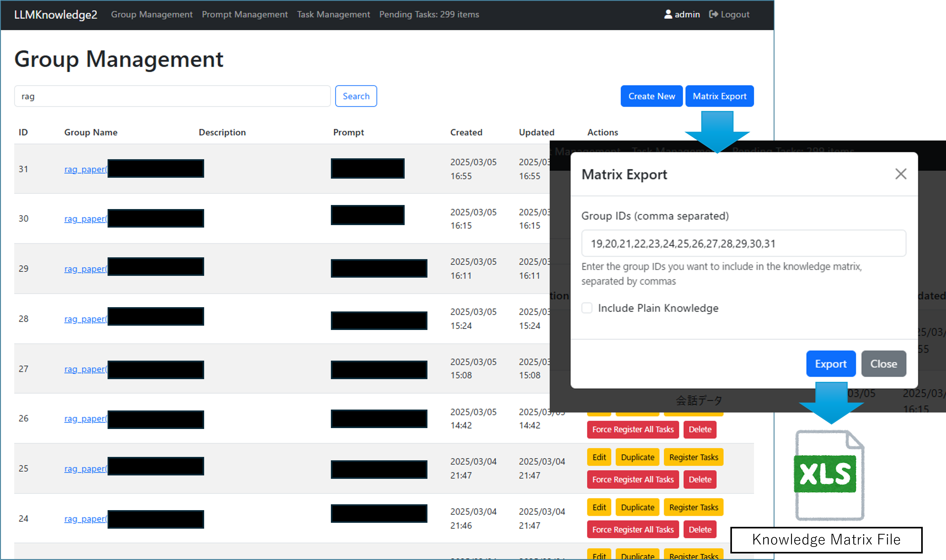Select the Group Management menu item
The width and height of the screenshot is (946, 560).
[x=152, y=14]
